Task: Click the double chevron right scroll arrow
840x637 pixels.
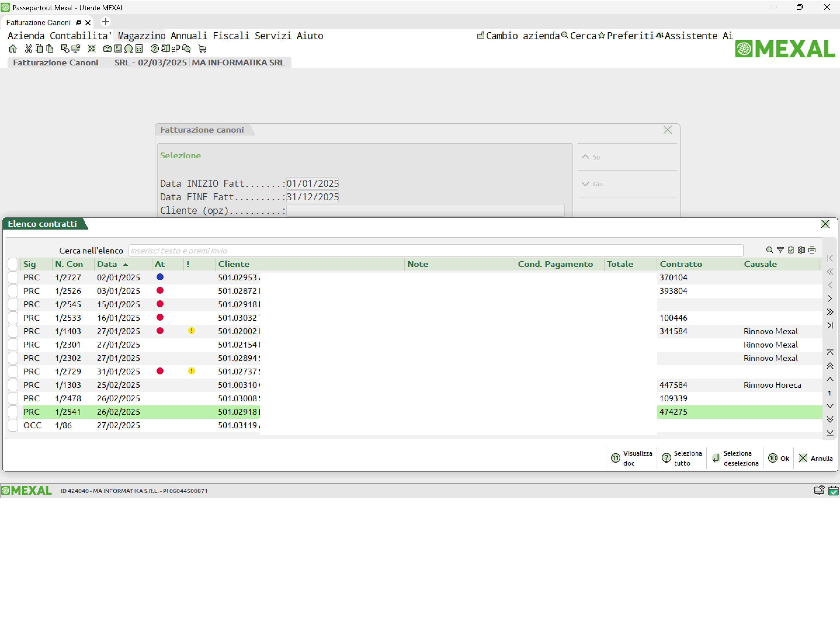Action: click(830, 312)
